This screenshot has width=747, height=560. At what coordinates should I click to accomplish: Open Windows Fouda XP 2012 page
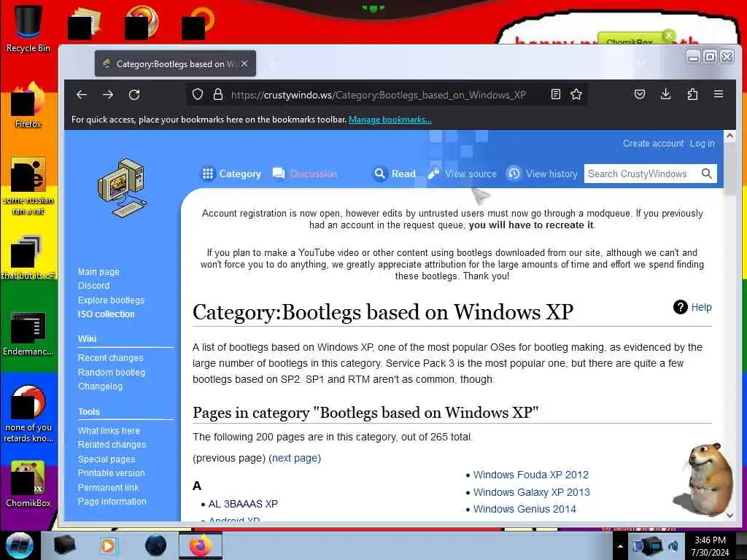coord(531,475)
